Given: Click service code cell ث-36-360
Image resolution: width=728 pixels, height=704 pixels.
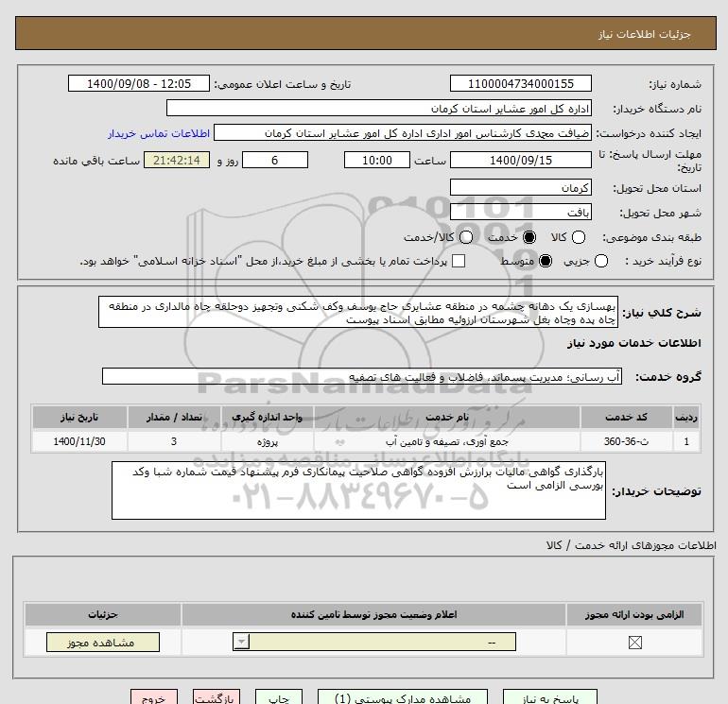Looking at the screenshot, I should (x=626, y=441).
